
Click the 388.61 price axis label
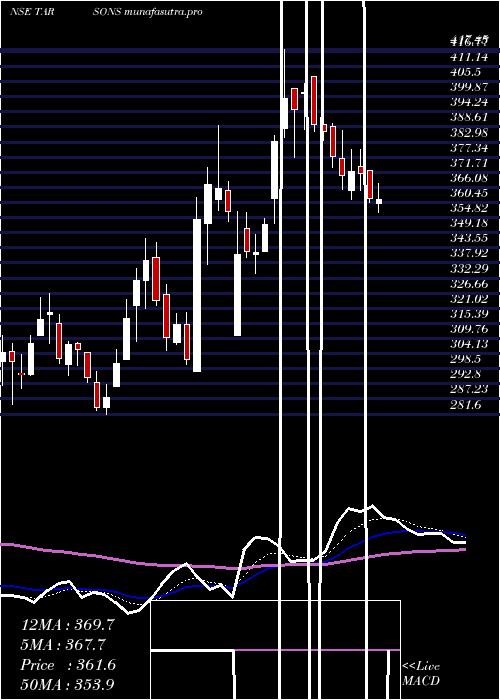[469, 117]
